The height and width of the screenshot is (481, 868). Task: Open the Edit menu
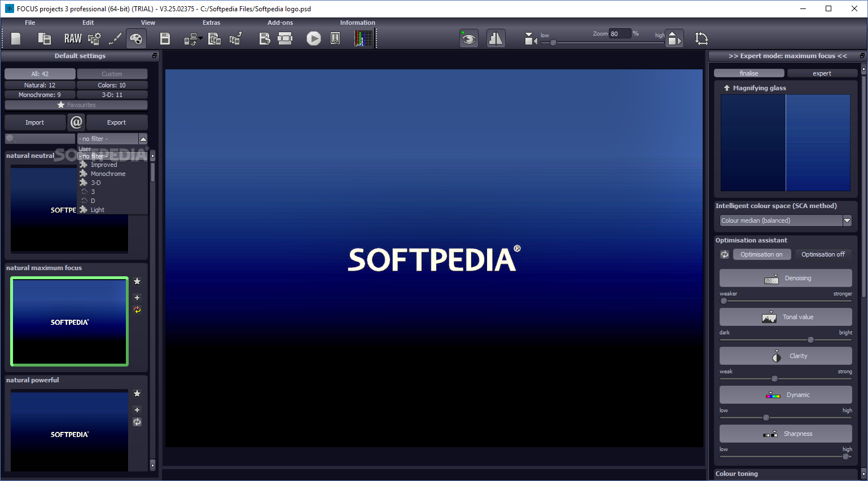[88, 23]
